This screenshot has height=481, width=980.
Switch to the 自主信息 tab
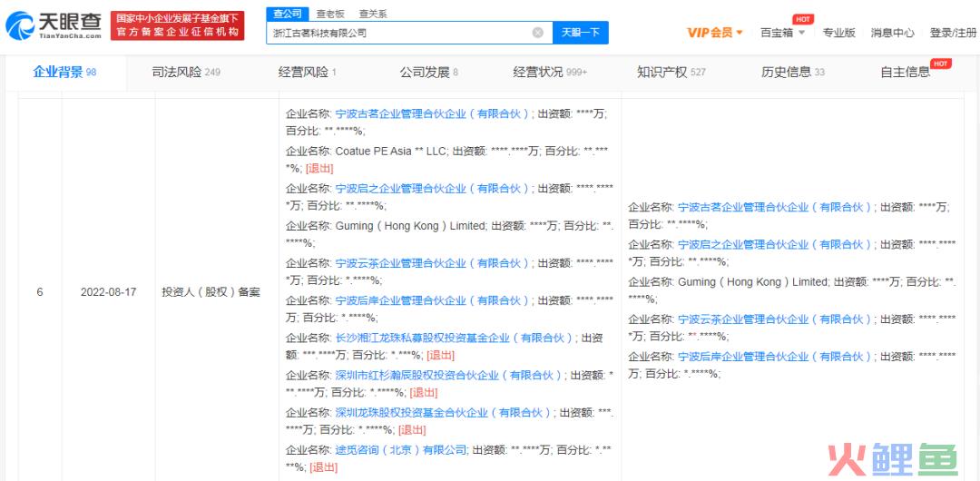click(905, 73)
